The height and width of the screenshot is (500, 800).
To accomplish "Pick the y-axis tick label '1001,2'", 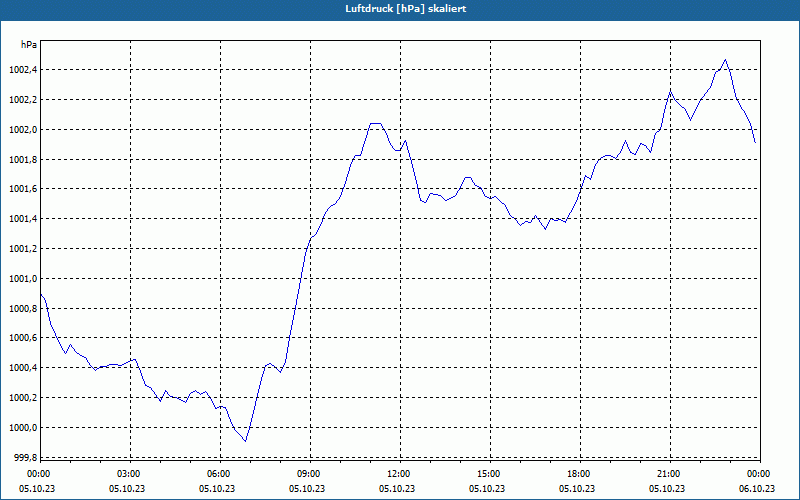I will [23, 249].
